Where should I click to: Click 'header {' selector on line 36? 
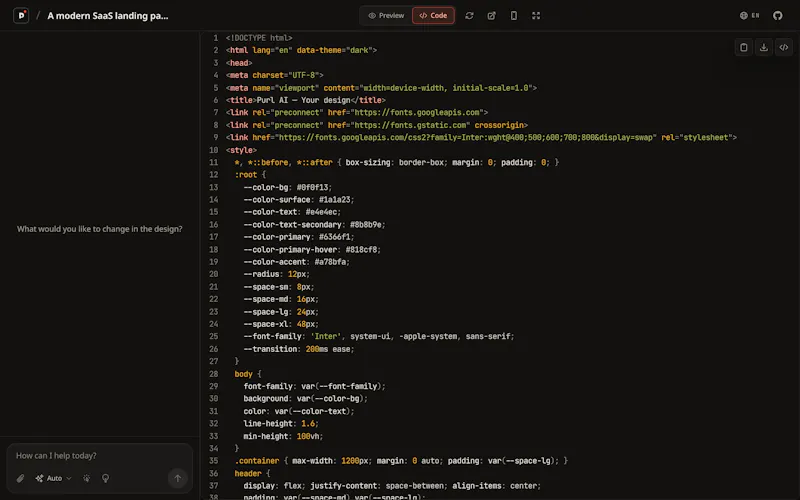[253, 474]
